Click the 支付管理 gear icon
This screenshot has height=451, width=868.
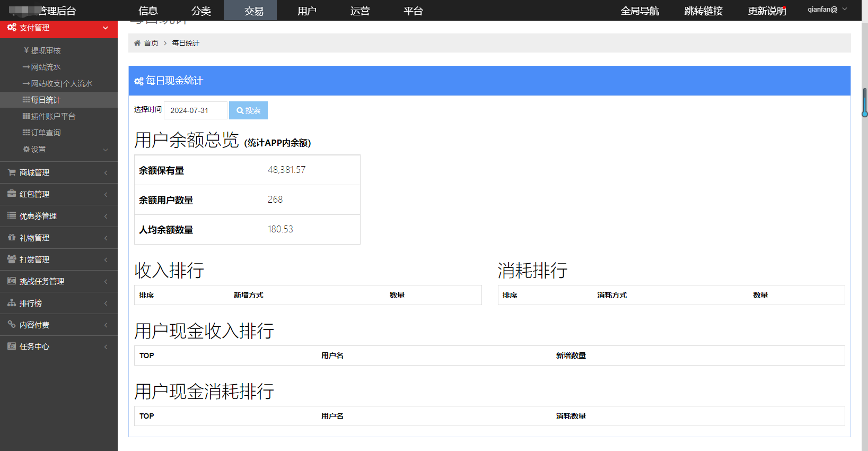pos(12,28)
